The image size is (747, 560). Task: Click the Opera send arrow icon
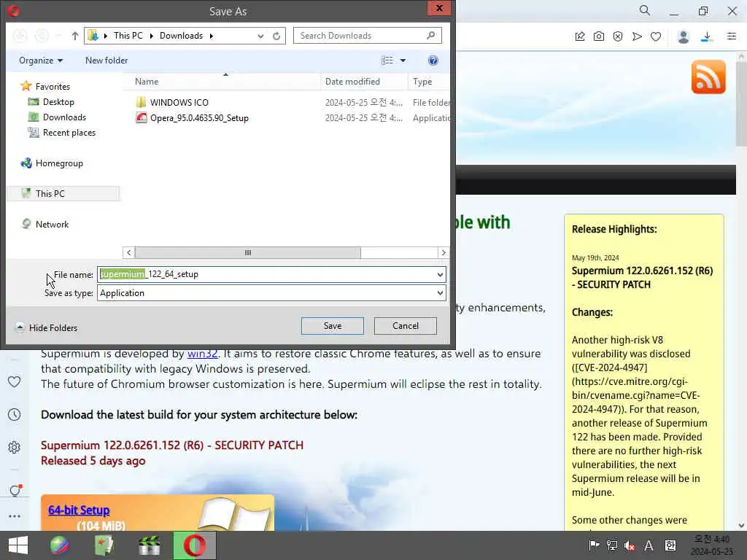[x=637, y=36]
